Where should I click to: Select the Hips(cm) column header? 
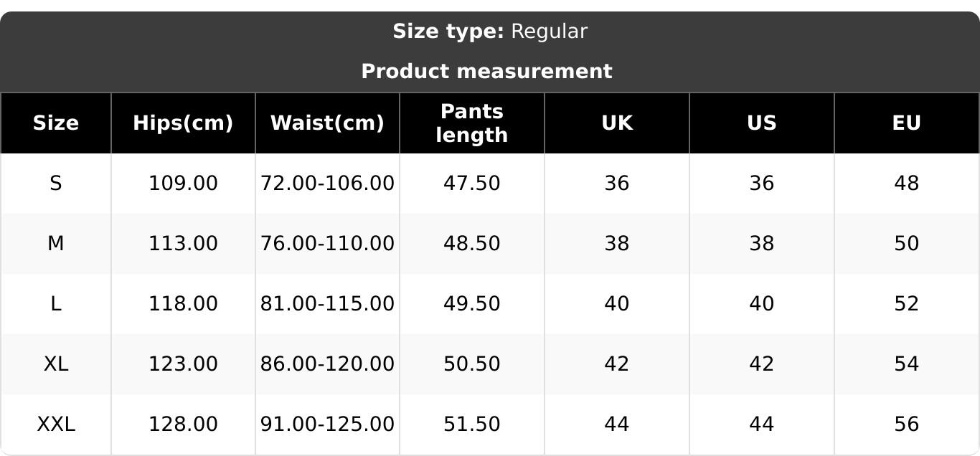183,123
